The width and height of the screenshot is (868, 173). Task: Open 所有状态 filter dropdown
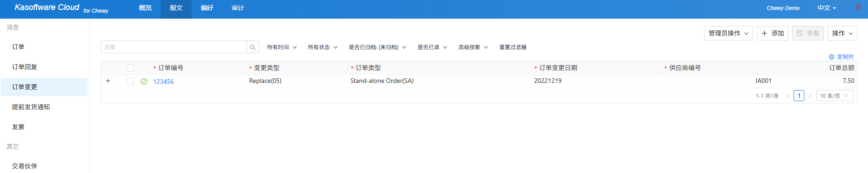coord(322,47)
